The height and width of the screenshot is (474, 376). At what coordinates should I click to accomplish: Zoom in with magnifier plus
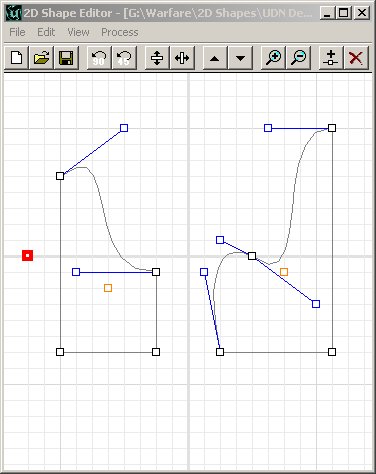click(273, 58)
